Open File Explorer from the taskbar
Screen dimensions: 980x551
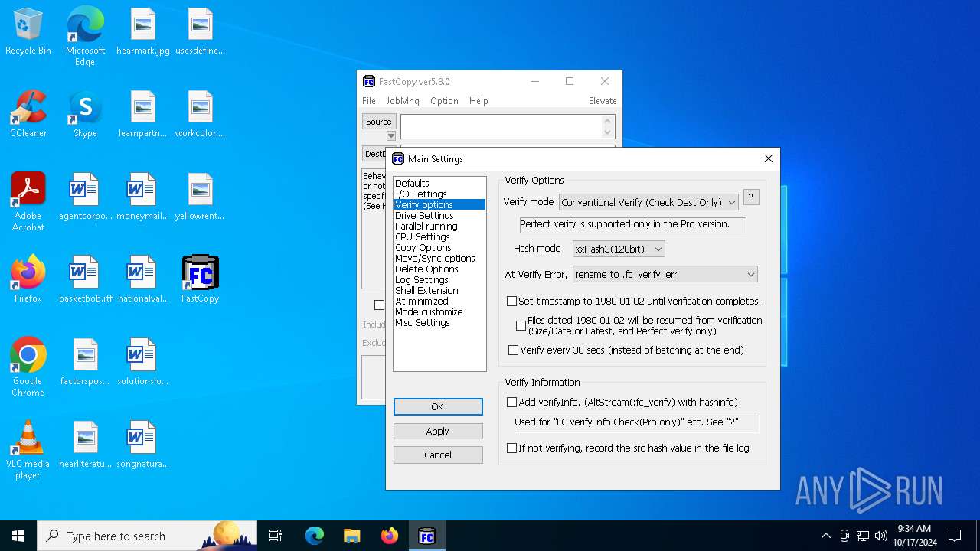click(x=352, y=536)
